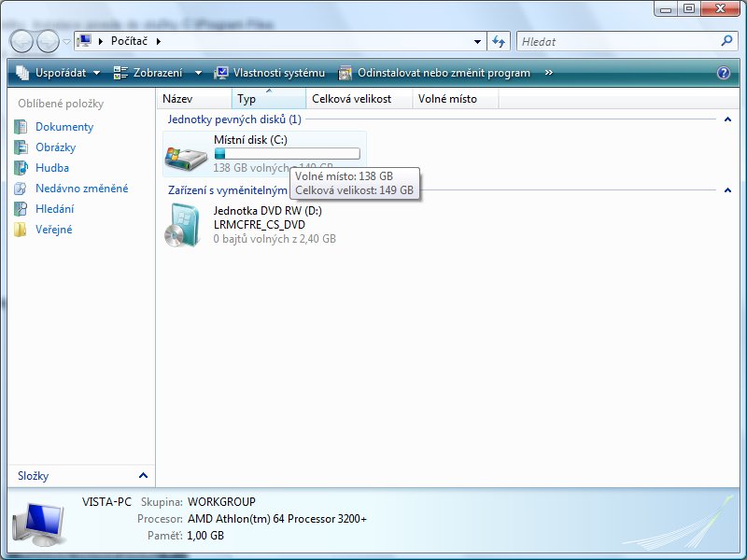The height and width of the screenshot is (560, 747).
Task: Select the DVD RW drive (D:) icon
Action: pyautogui.click(x=182, y=225)
